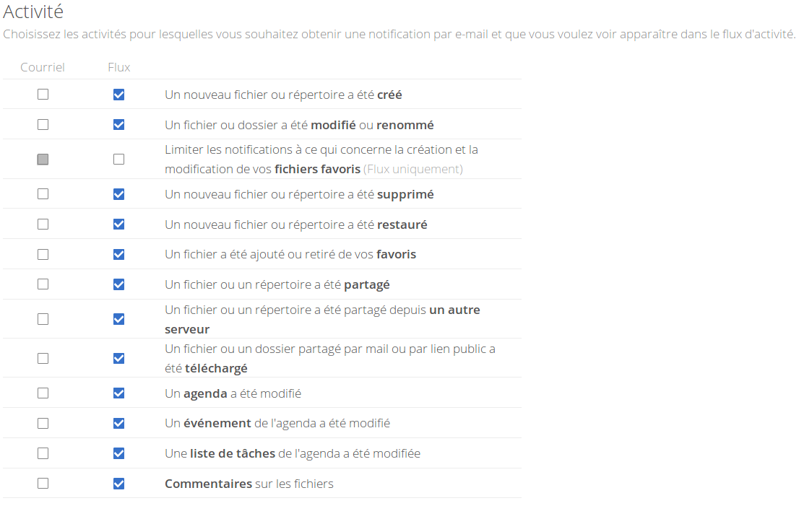Enable Courriel for modified or renamed files
This screenshot has height=506, width=812.
(x=43, y=124)
